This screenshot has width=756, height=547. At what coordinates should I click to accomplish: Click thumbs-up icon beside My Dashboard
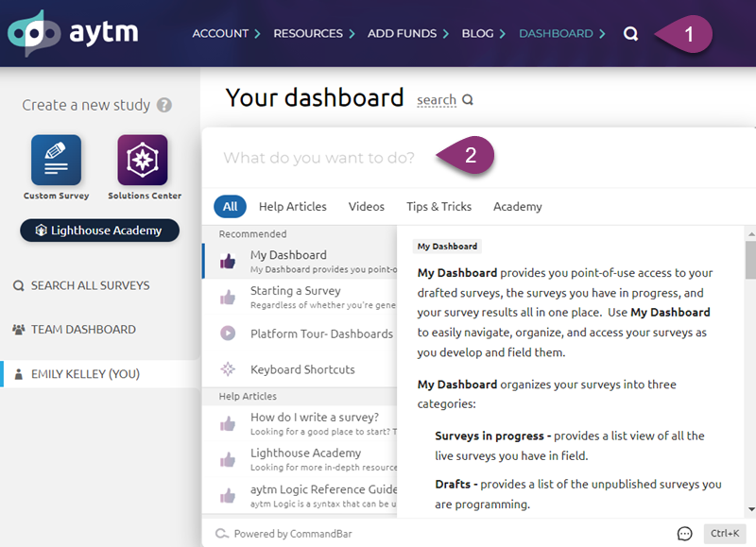click(228, 261)
